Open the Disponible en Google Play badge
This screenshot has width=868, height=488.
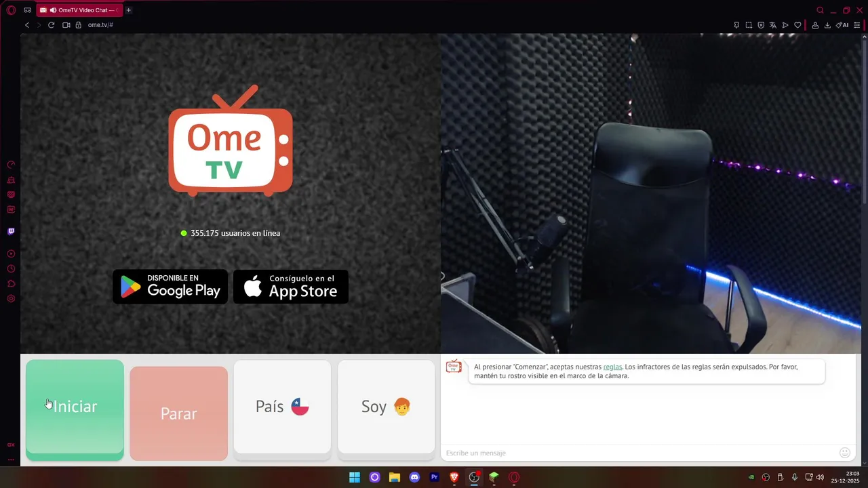170,287
